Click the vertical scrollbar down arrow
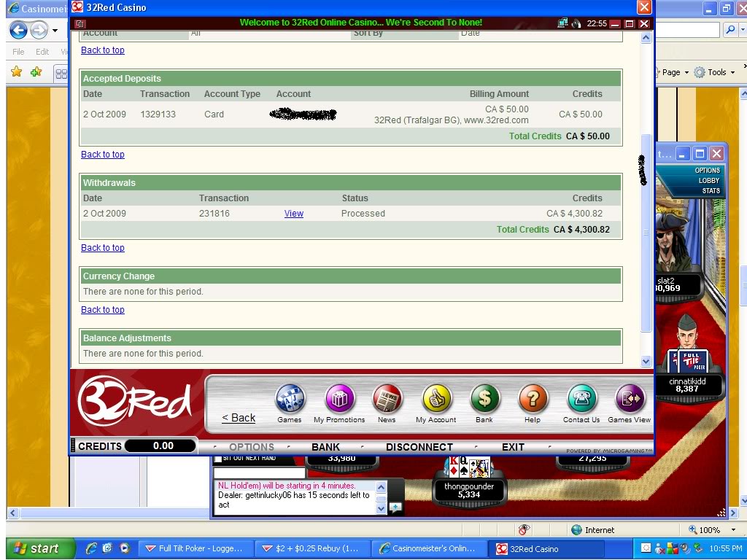747x560 pixels. point(646,361)
